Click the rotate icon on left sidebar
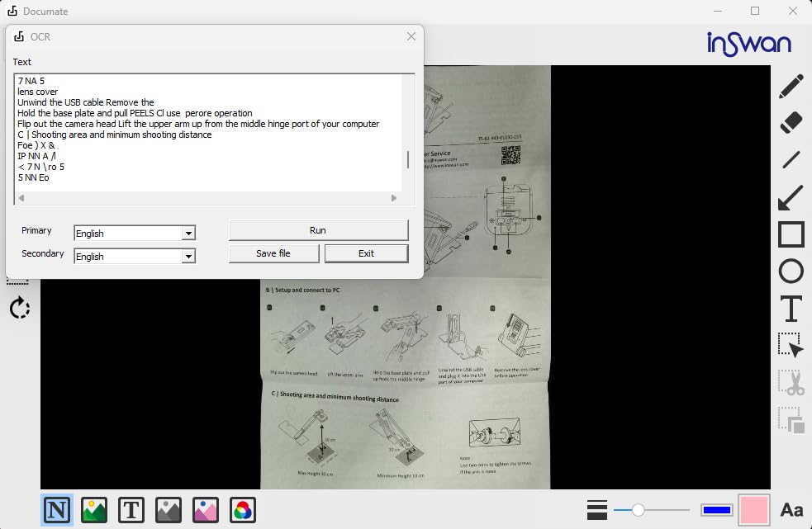 [20, 309]
